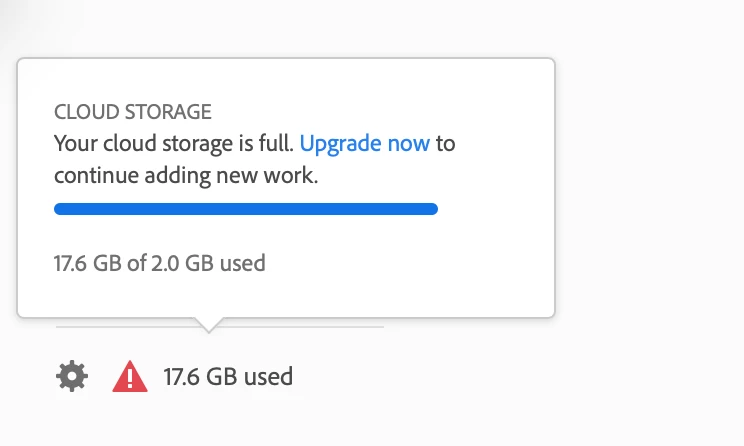This screenshot has width=744, height=446.
Task: Click the center hole of the gear
Action: (72, 376)
